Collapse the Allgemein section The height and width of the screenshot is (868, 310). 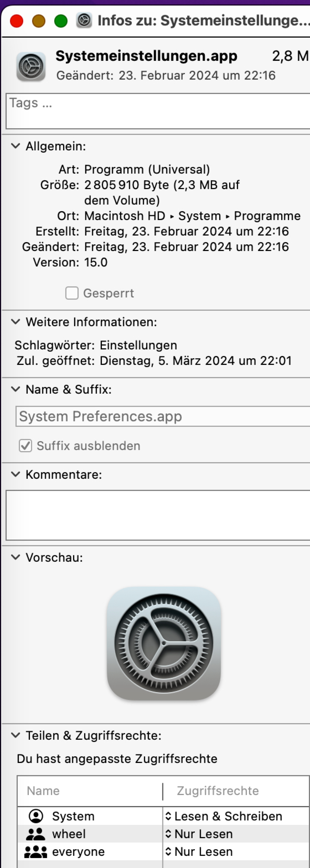(x=15, y=146)
